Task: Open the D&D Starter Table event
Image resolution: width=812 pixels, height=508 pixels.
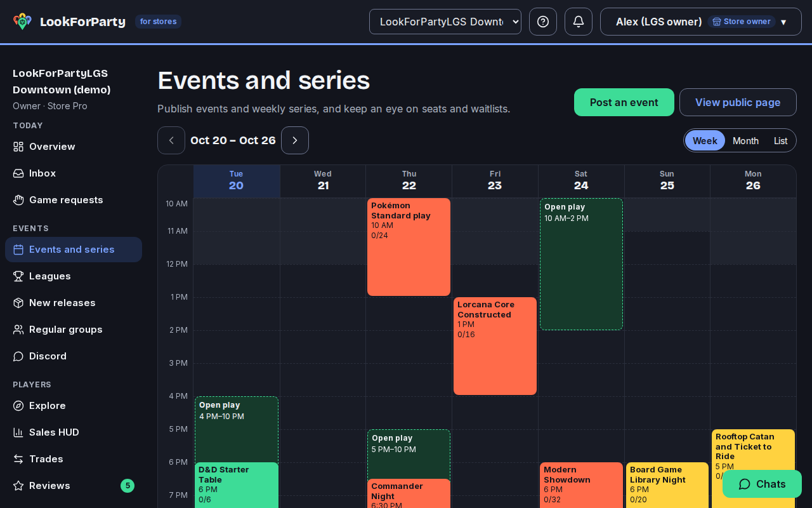Action: (x=237, y=485)
